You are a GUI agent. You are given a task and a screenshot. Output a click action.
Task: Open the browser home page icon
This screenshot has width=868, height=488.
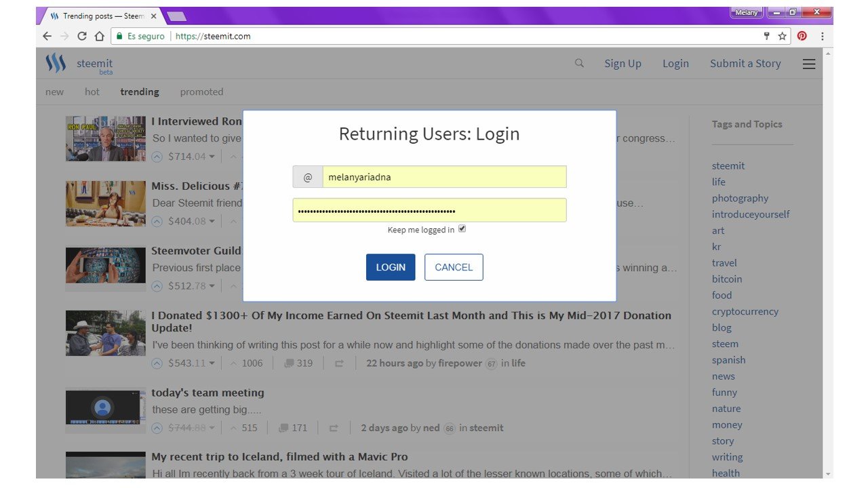tap(99, 36)
